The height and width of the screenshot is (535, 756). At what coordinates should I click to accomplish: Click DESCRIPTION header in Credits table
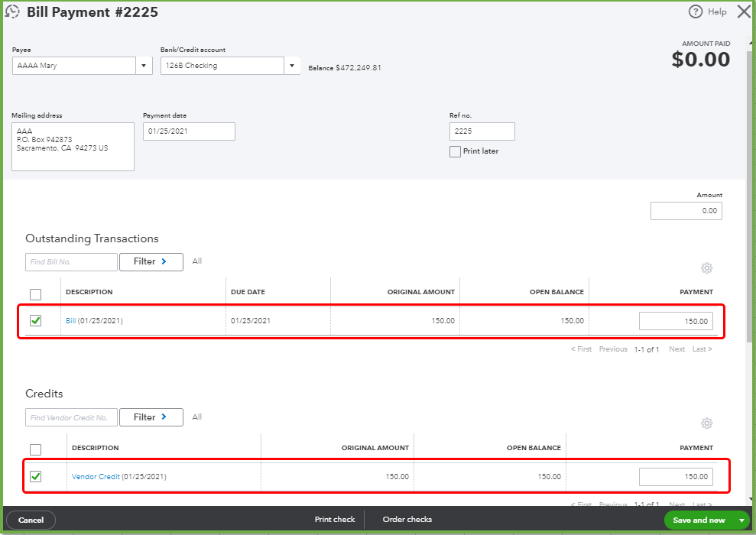coord(95,448)
